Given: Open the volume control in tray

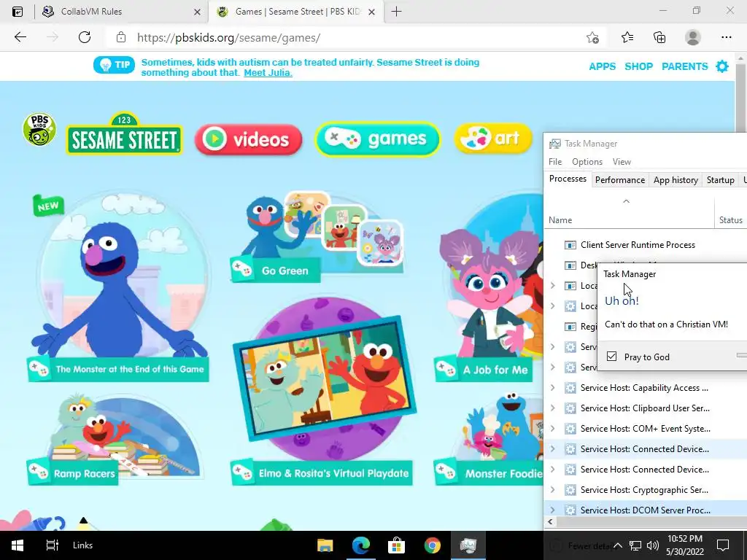Looking at the screenshot, I should click(x=653, y=545).
